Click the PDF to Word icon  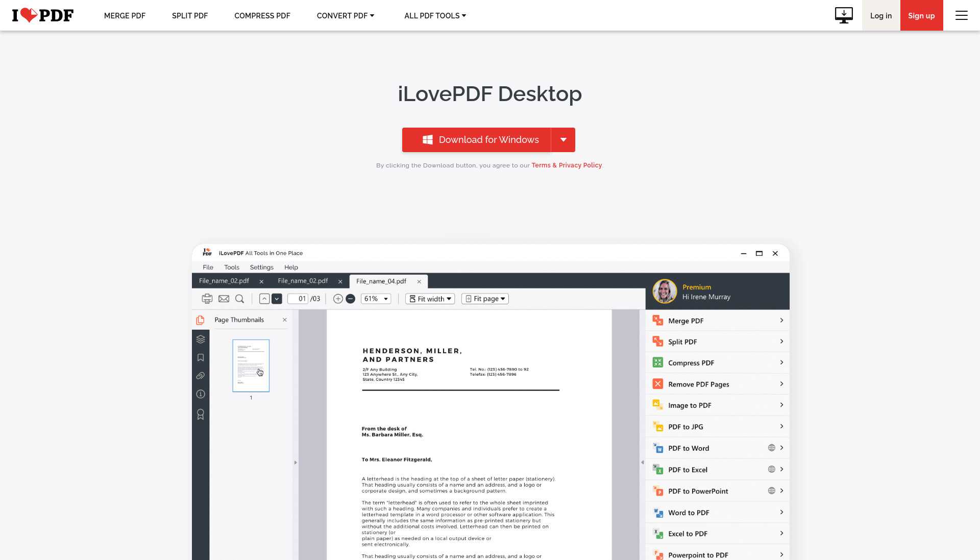point(657,448)
